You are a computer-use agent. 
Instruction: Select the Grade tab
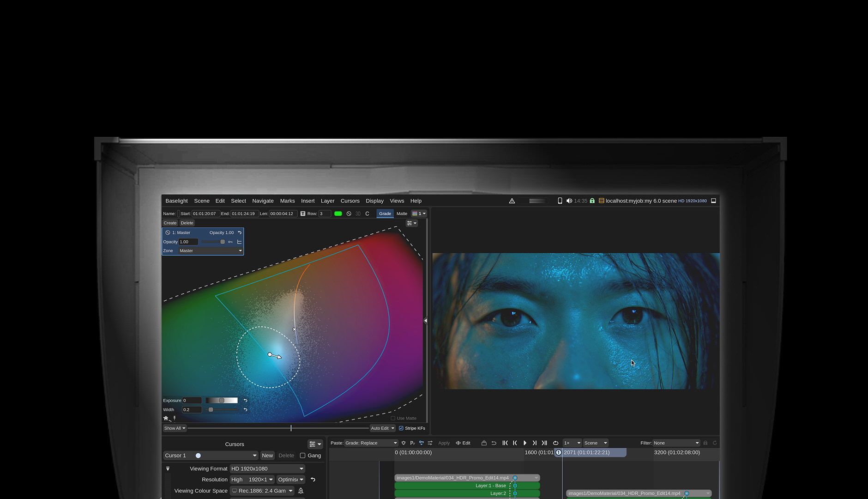click(x=385, y=213)
